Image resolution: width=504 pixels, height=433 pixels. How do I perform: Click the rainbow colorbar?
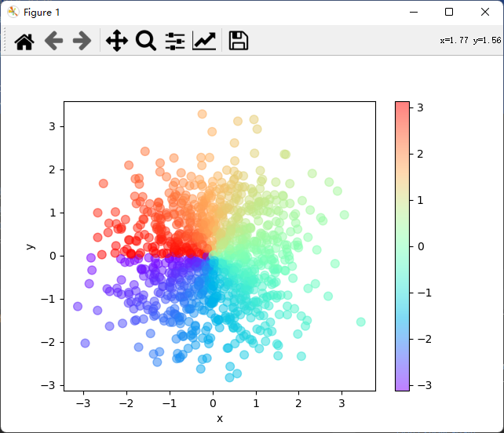[x=403, y=246]
